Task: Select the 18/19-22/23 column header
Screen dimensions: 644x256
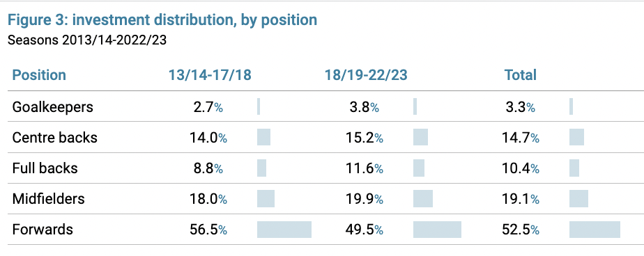Action: tap(366, 76)
